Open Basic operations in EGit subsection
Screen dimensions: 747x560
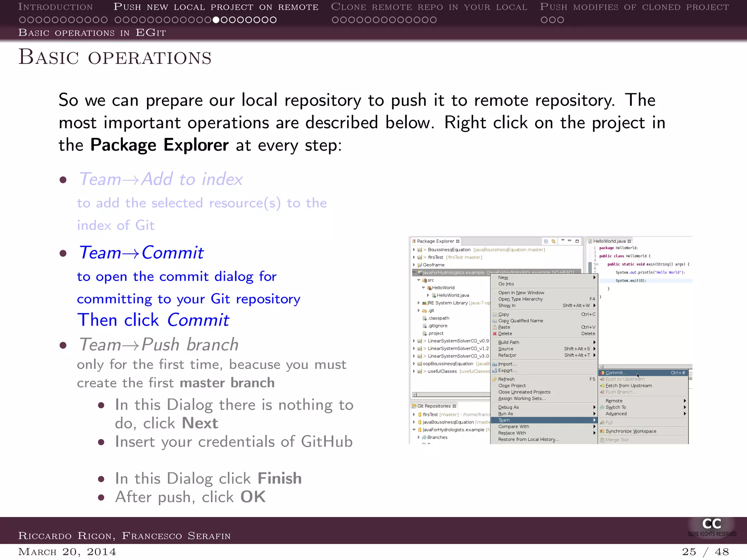[92, 33]
